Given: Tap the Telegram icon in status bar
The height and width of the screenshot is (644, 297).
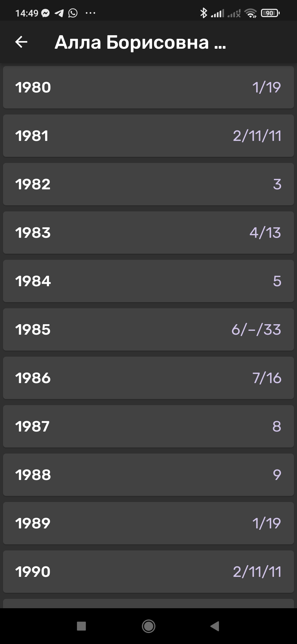Looking at the screenshot, I should coord(59,13).
